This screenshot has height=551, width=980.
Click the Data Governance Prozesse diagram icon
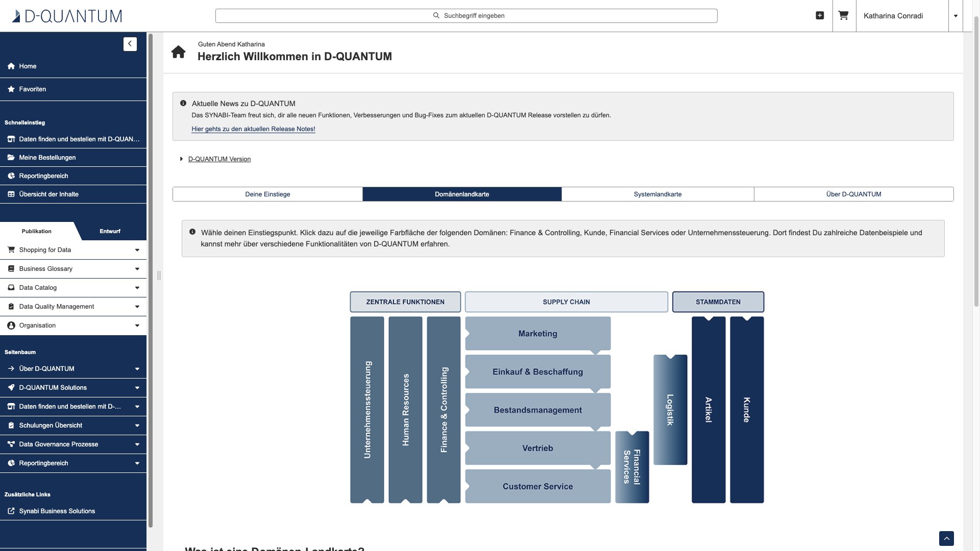coord(11,444)
